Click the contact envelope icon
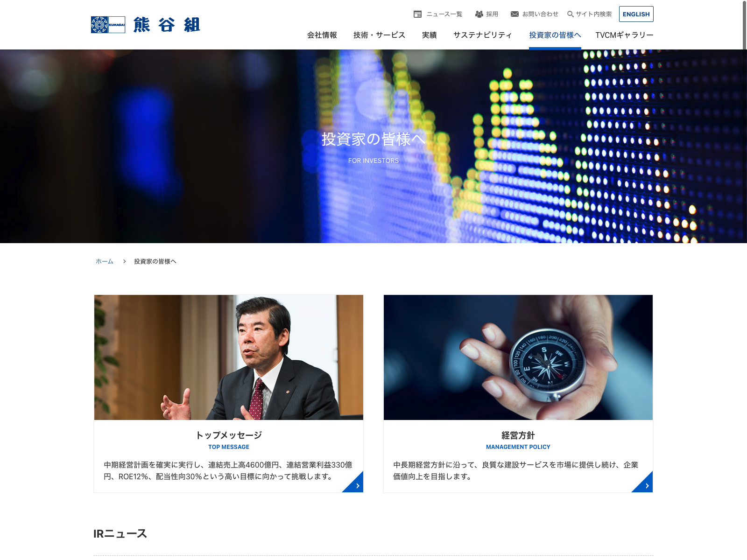The image size is (747, 560). [x=514, y=14]
